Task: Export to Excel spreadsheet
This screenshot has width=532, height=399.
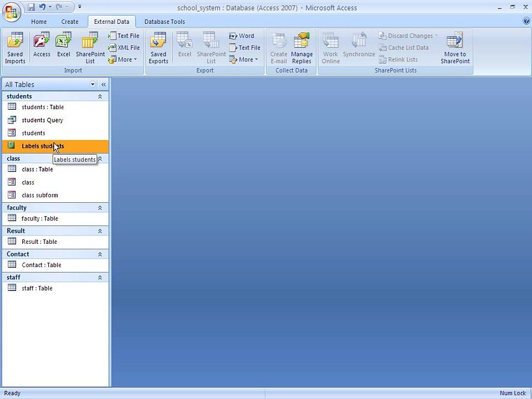Action: [x=185, y=44]
